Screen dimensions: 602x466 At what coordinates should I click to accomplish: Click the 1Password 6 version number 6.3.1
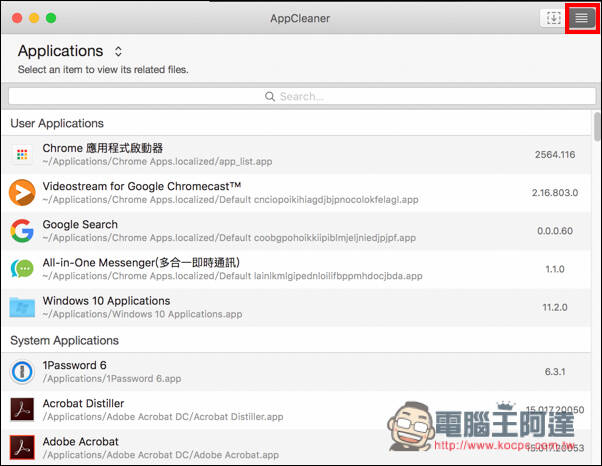555,372
